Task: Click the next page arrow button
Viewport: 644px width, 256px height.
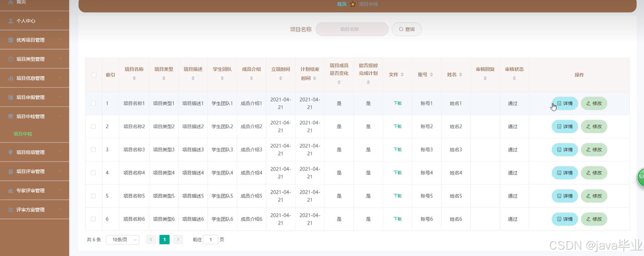Action: pos(178,239)
